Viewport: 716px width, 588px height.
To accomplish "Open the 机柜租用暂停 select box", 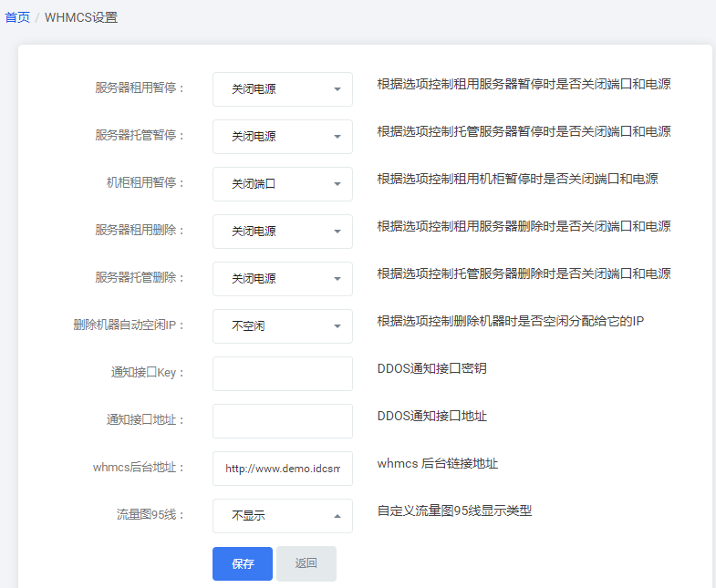I will [283, 184].
